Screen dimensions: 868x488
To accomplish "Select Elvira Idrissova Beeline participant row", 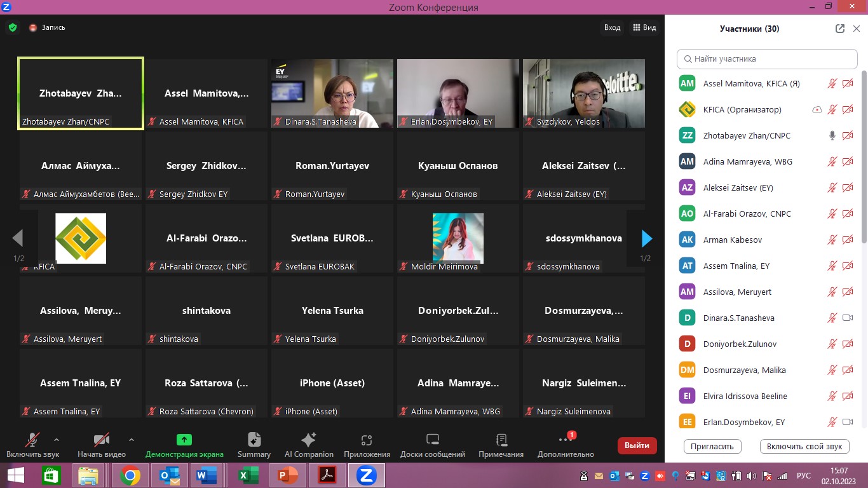I will pyautogui.click(x=767, y=396).
